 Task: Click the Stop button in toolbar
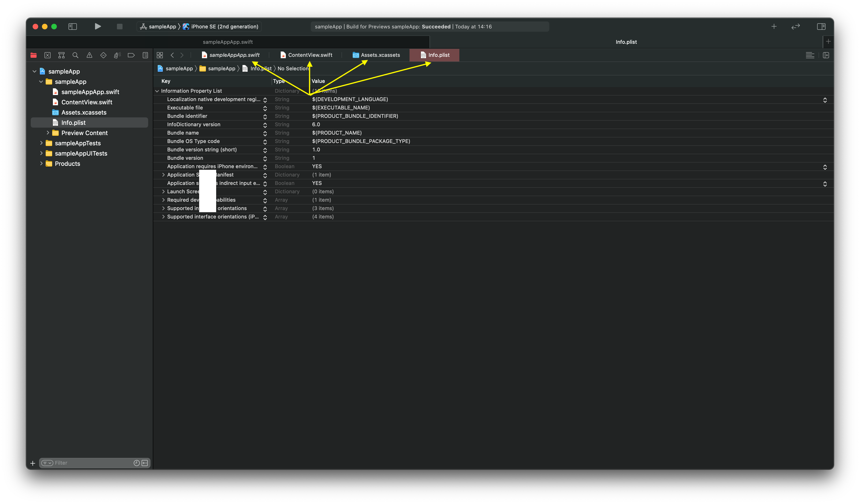118,26
